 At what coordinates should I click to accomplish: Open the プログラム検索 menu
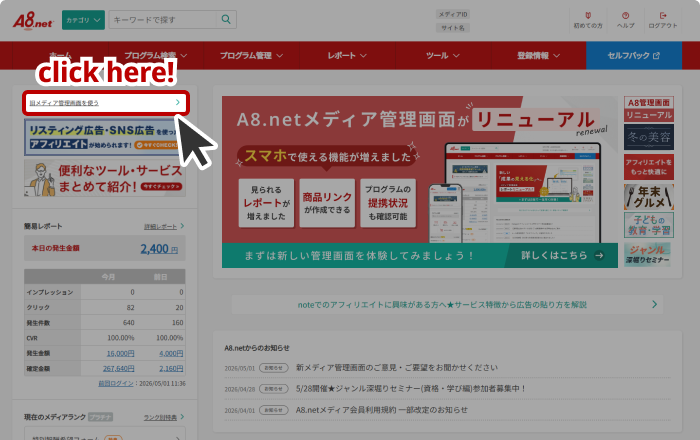pyautogui.click(x=155, y=55)
